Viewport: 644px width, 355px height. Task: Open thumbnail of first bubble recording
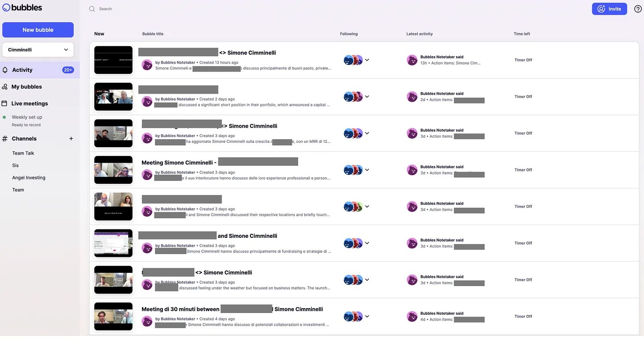coord(113,60)
